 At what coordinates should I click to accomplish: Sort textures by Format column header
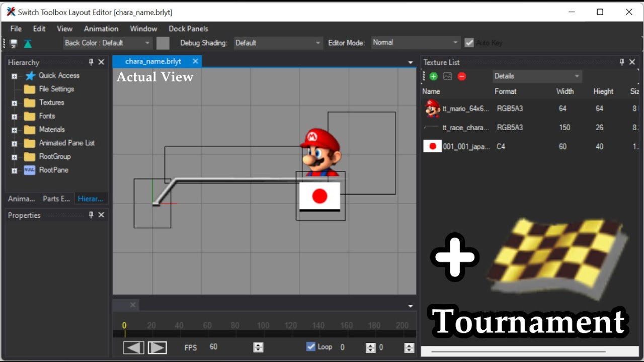click(x=506, y=92)
